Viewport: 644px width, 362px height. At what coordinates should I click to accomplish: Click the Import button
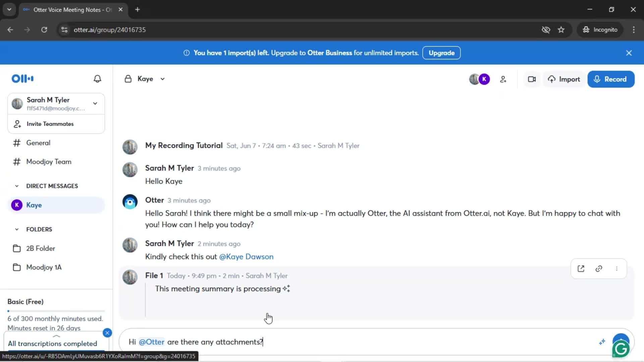click(x=564, y=79)
